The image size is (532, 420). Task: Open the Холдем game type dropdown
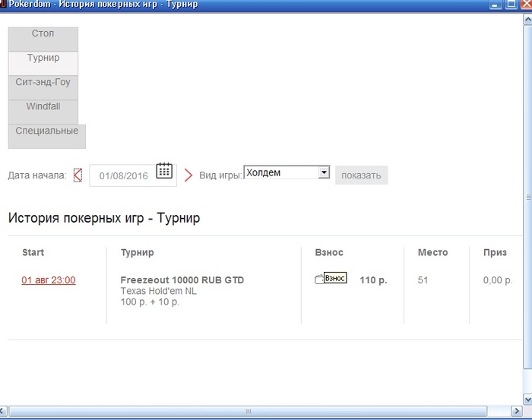(x=287, y=172)
